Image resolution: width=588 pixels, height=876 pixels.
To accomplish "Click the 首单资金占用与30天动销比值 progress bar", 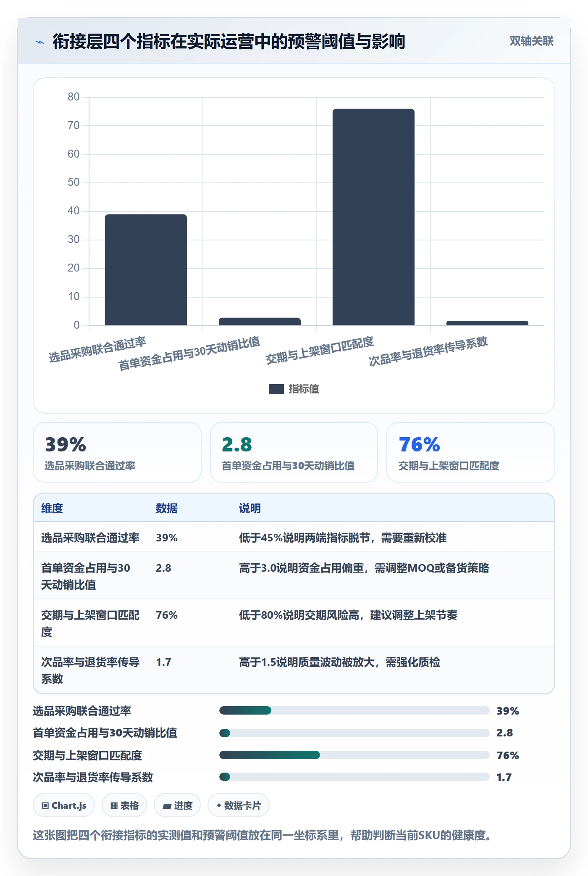I will (x=354, y=733).
